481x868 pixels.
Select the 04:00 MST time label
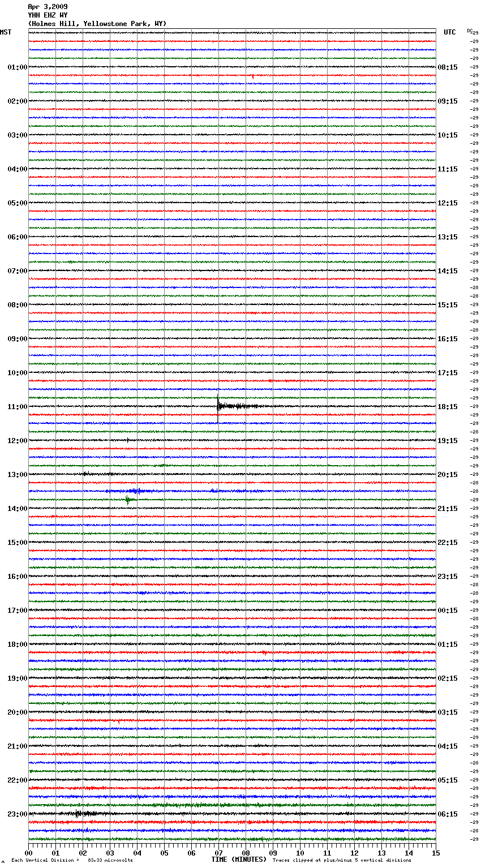pos(18,169)
